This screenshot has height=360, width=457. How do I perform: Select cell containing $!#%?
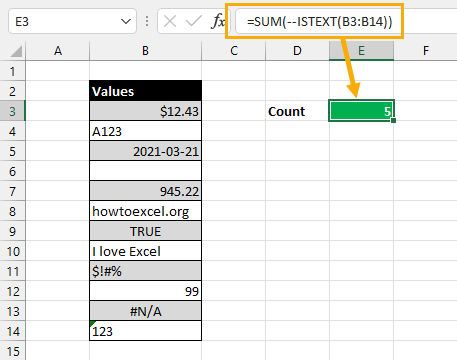tap(145, 271)
